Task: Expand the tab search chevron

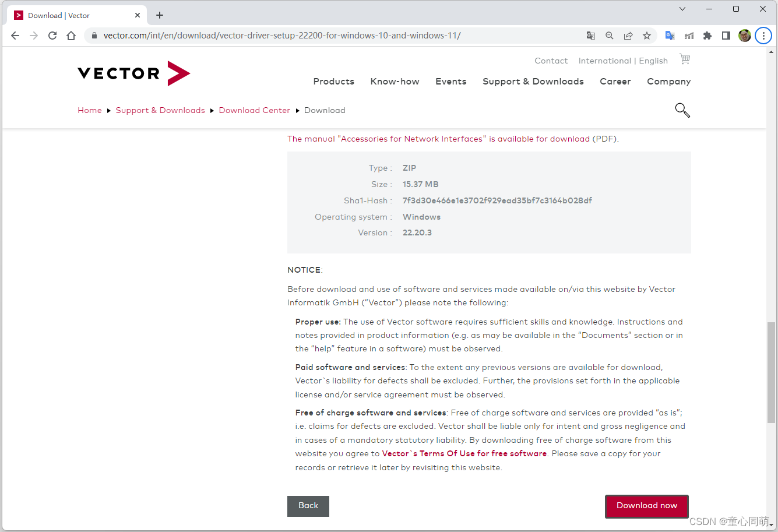Action: click(x=682, y=9)
